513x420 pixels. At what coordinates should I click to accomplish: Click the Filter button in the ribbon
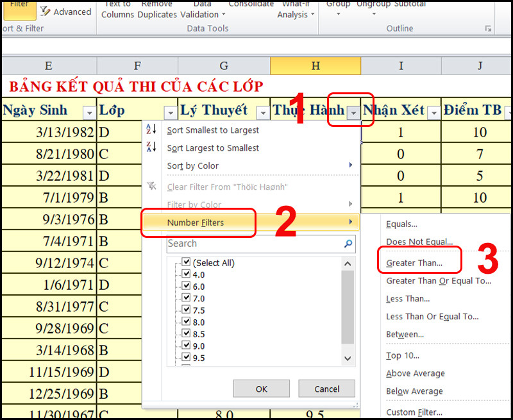coord(19,6)
